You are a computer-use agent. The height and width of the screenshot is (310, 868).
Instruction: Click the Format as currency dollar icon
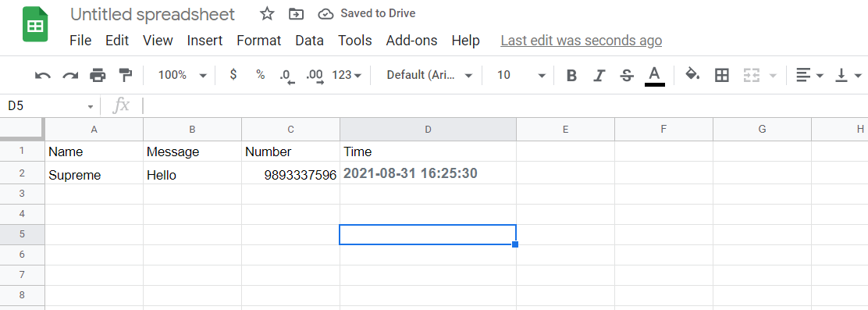click(x=233, y=75)
